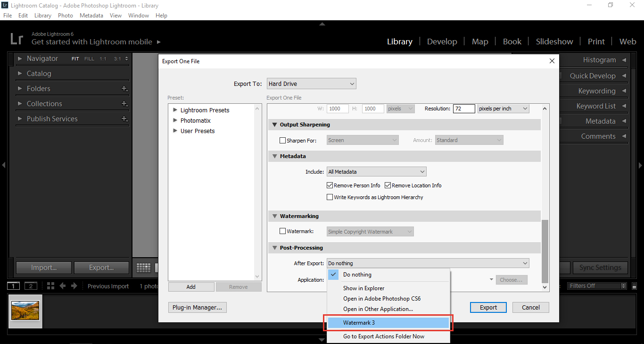The height and width of the screenshot is (344, 644).
Task: Open After Export dropdown
Action: click(428, 263)
